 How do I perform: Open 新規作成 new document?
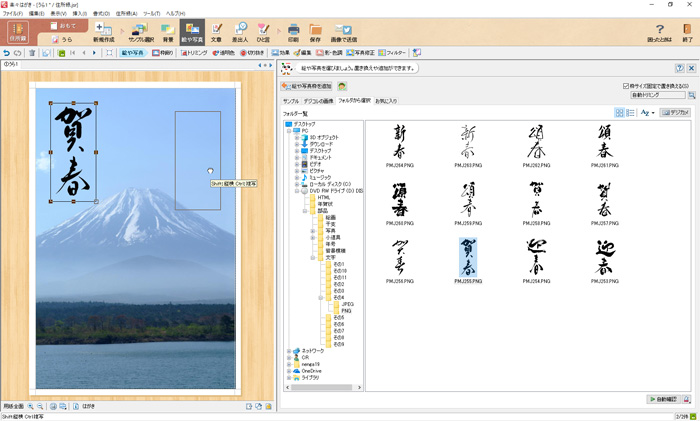coord(103,32)
